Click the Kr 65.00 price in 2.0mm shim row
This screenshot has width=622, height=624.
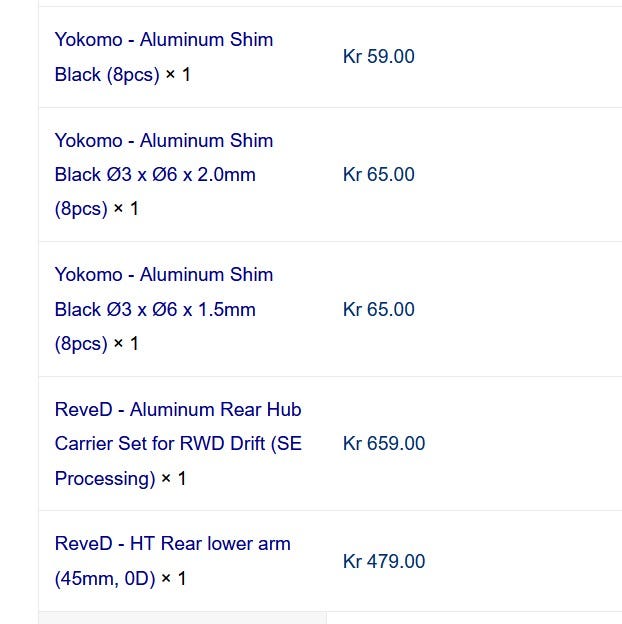click(378, 174)
